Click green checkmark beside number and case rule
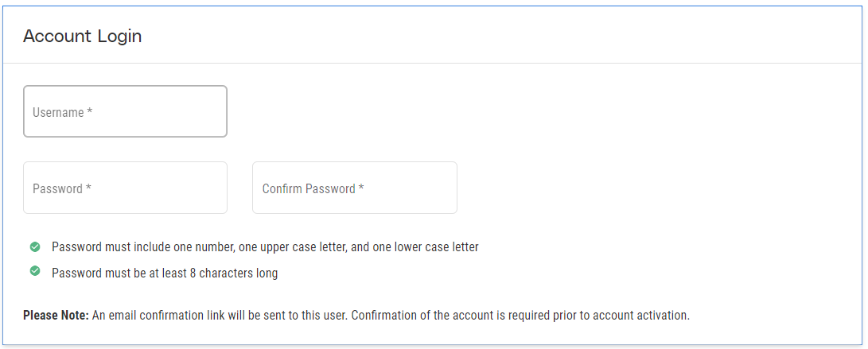 click(35, 246)
